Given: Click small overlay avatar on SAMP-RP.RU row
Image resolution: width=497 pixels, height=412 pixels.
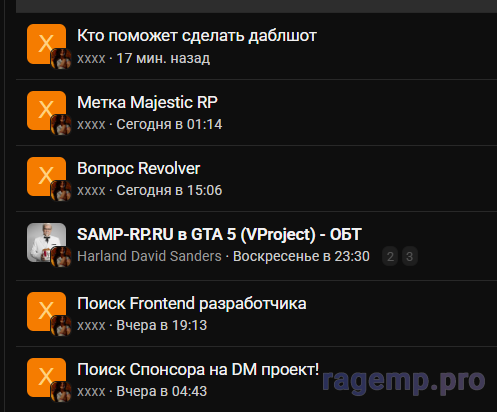Looking at the screenshot, I should [61, 257].
